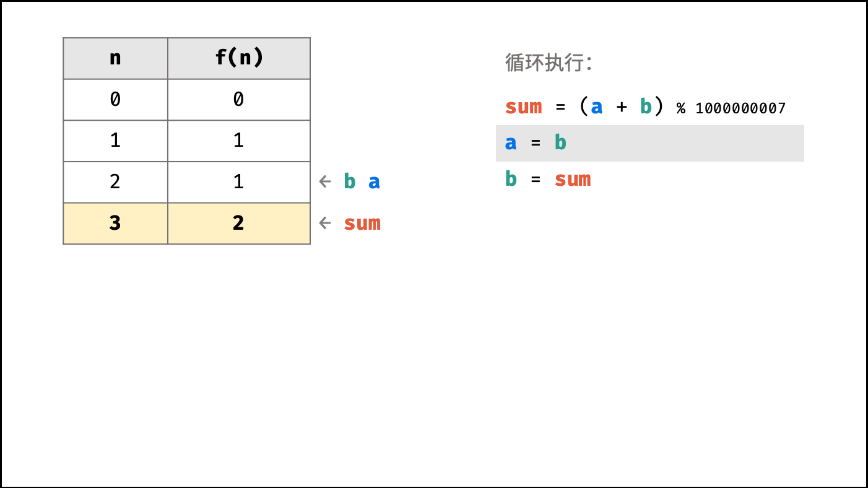This screenshot has width=868, height=488.
Task: Select the highlighted cell with 3
Action: [115, 224]
